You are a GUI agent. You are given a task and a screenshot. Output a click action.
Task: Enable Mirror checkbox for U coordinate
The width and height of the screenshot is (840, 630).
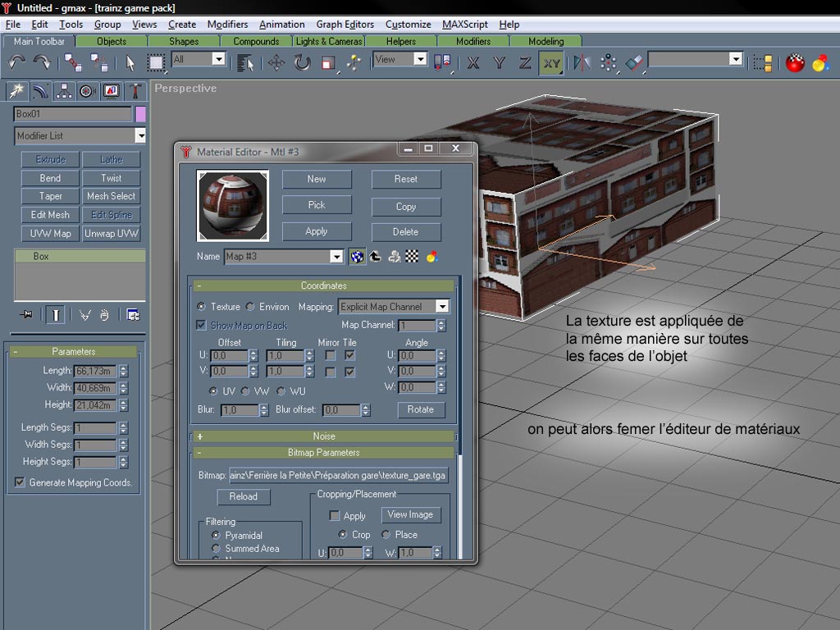pyautogui.click(x=330, y=355)
